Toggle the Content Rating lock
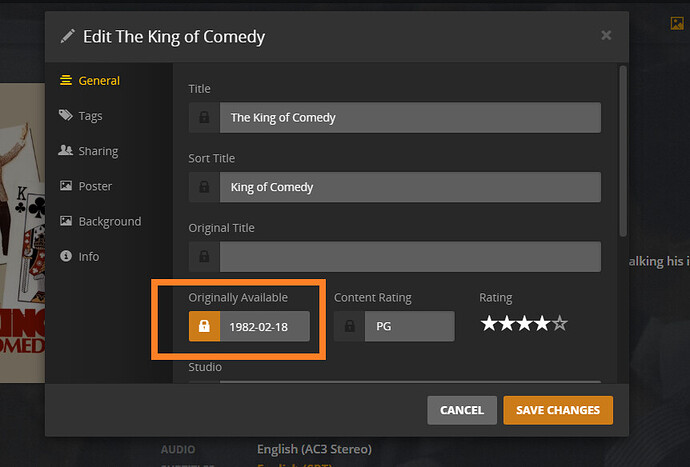 point(349,327)
